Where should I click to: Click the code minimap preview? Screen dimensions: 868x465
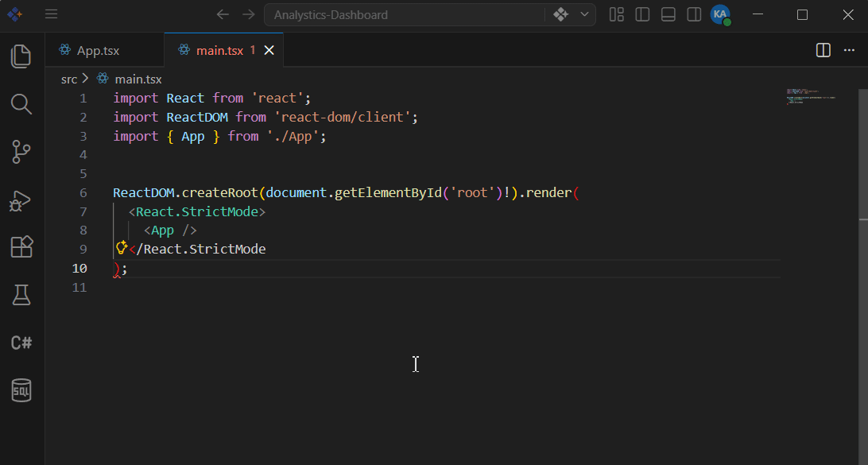point(811,97)
